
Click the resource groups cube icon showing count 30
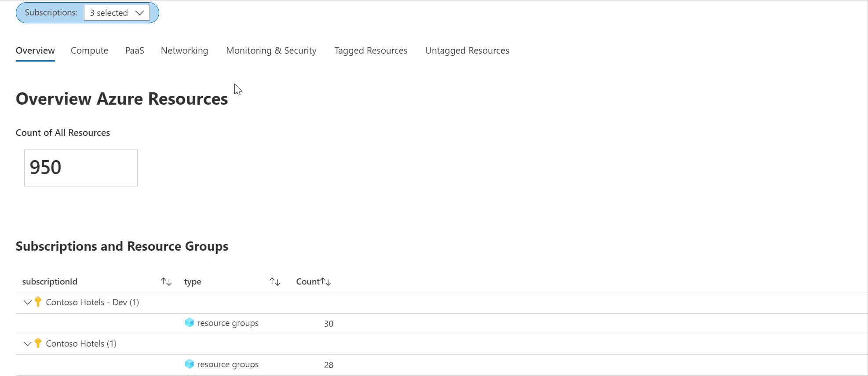(190, 323)
